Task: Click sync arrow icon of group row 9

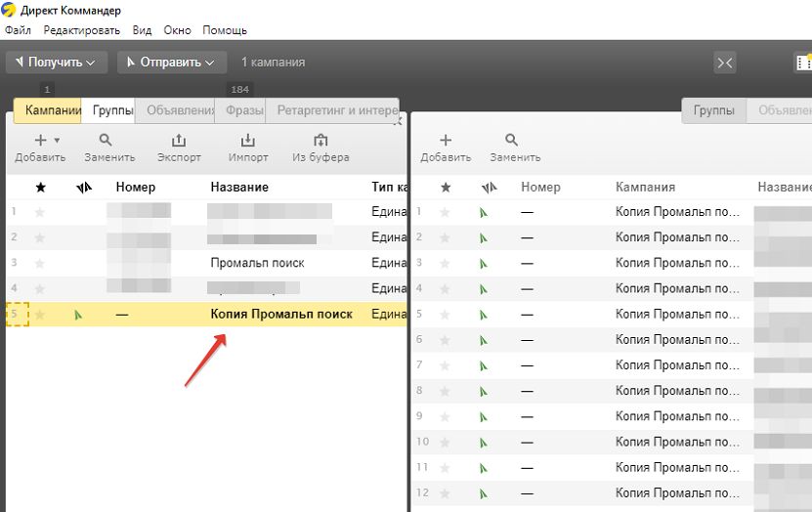Action: tap(484, 417)
